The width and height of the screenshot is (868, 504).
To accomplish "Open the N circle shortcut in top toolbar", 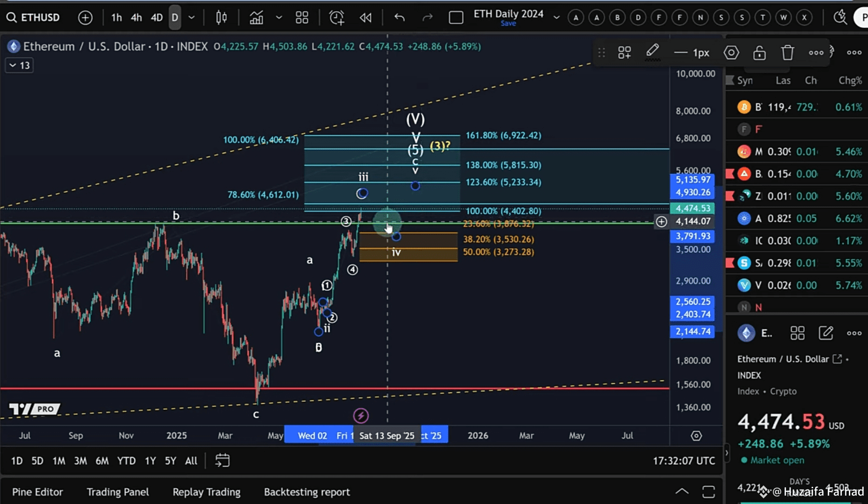I will point(700,18).
